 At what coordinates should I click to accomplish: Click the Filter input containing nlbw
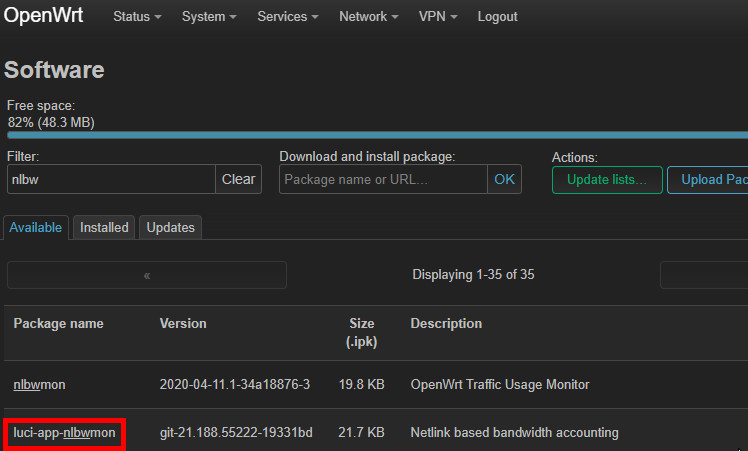(110, 179)
